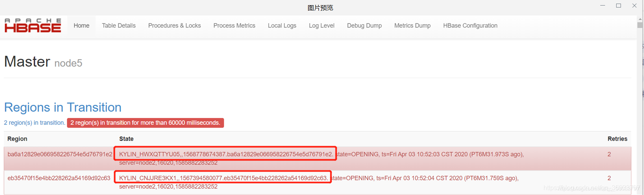Click '2 region(s) in transition.' link
The height and width of the screenshot is (195, 644).
35,123
